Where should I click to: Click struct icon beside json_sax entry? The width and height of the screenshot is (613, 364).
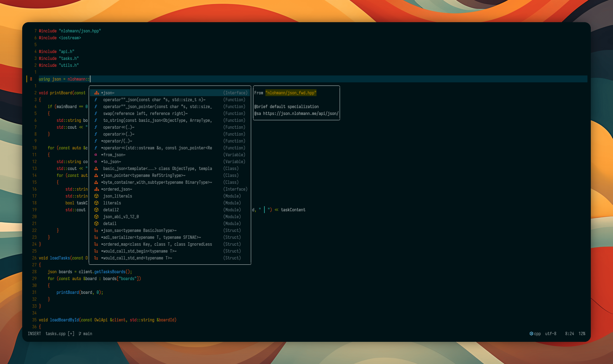tap(96, 231)
